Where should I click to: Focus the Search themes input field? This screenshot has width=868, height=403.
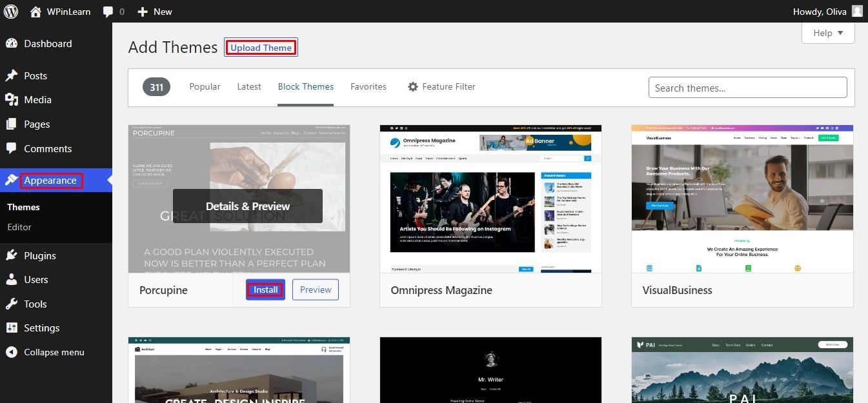point(747,88)
